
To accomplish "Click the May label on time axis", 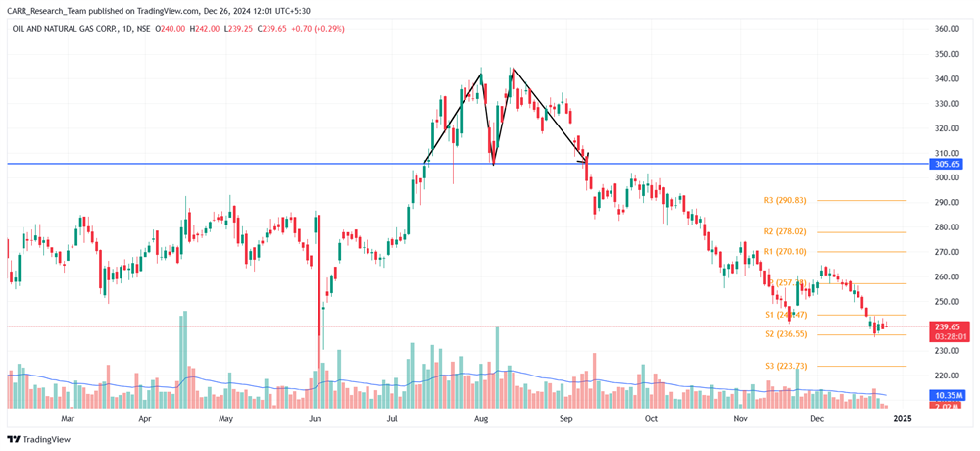I will click(226, 418).
